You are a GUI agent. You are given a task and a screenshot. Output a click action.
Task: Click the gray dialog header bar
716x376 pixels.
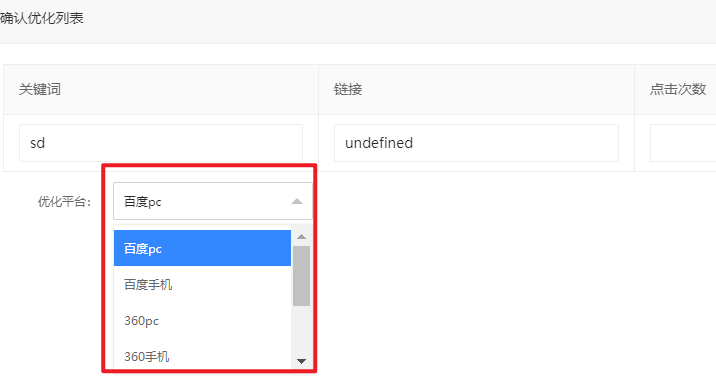pos(358,21)
